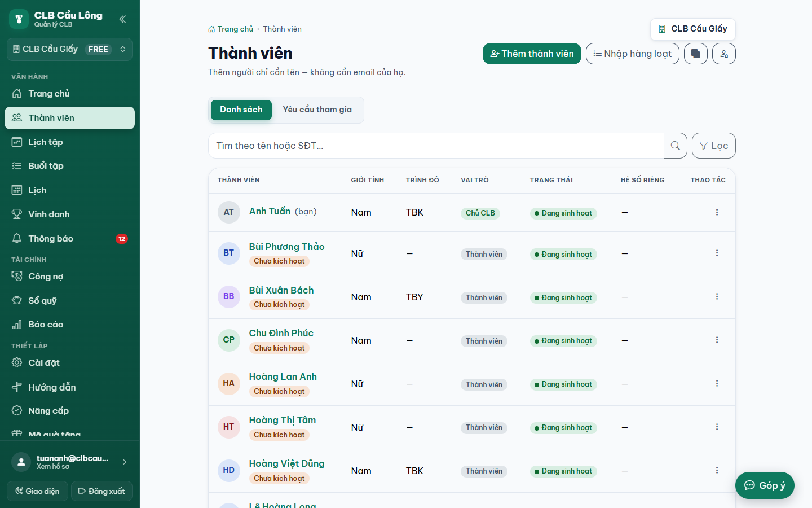
Task: Open Vinh danh in the sidebar
Action: point(70,214)
